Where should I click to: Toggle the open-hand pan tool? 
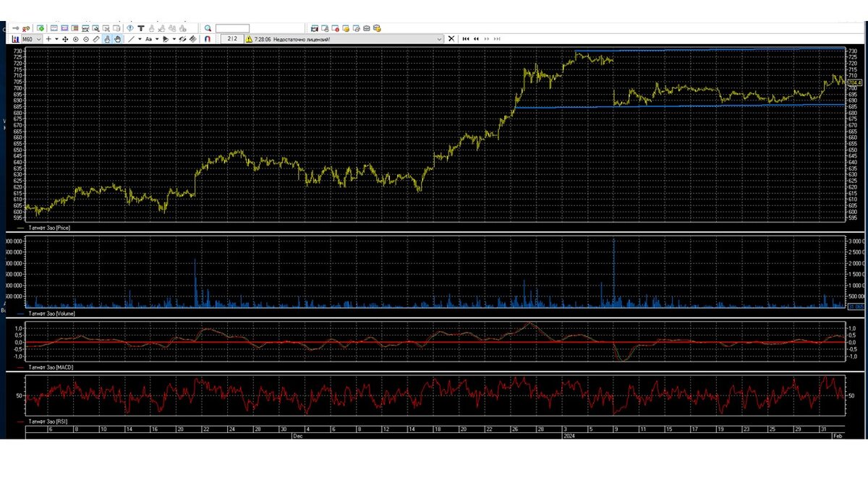[117, 39]
